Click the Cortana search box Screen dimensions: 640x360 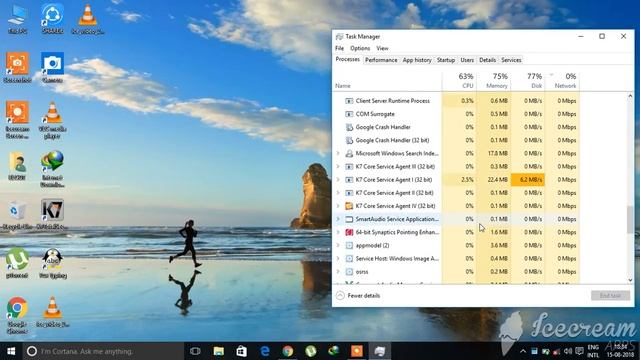coord(103,351)
